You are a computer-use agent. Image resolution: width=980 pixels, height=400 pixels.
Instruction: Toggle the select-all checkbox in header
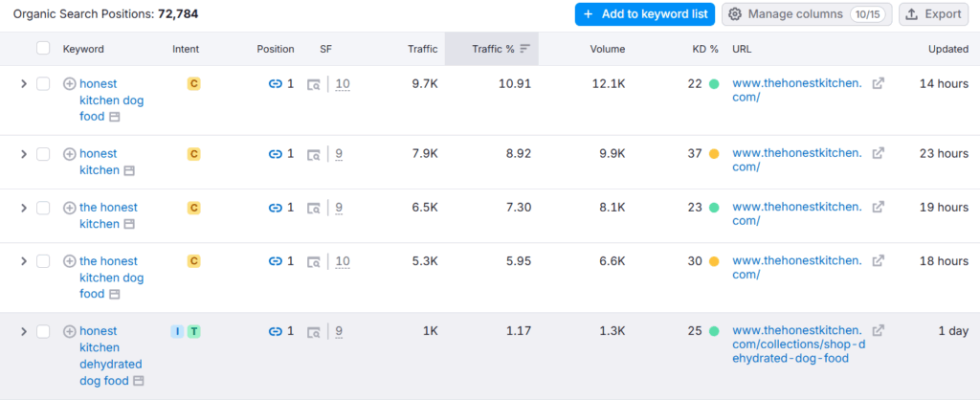pos(43,48)
